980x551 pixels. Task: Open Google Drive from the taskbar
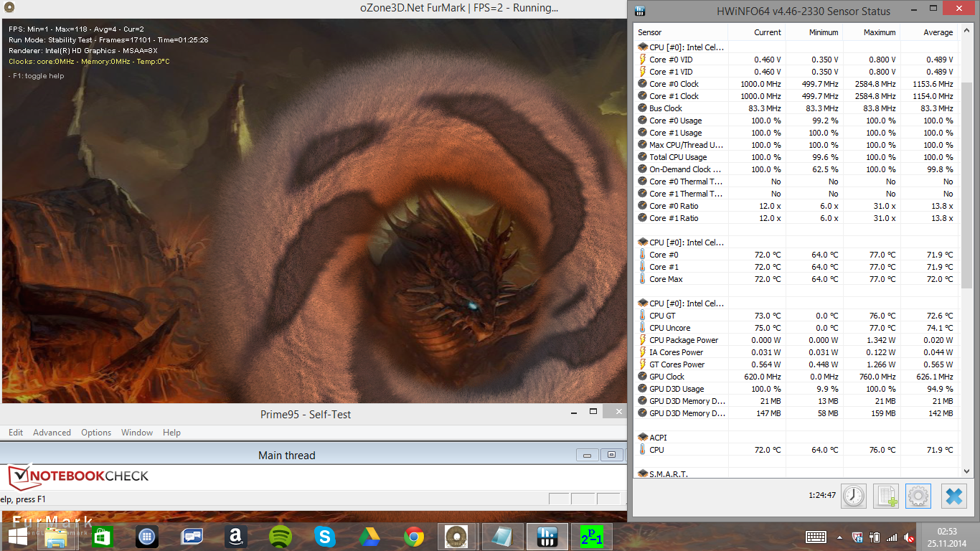pyautogui.click(x=369, y=537)
